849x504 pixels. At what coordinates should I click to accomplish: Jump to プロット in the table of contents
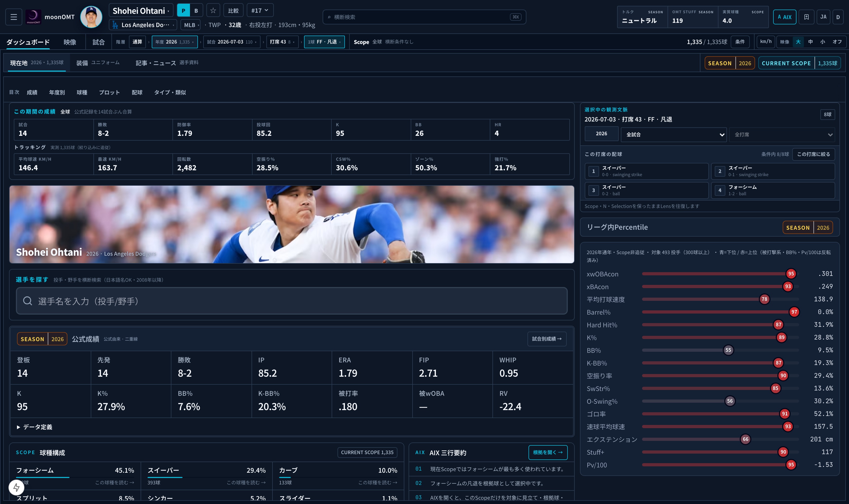(109, 92)
